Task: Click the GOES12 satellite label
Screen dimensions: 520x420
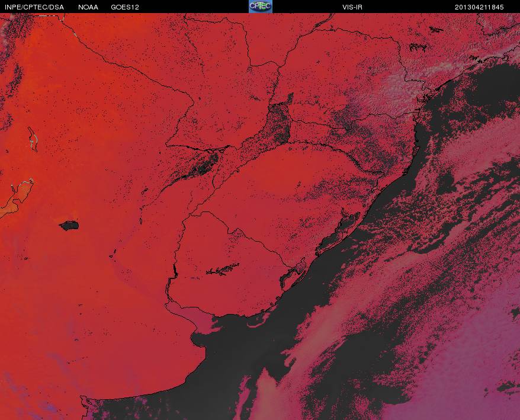Action: click(125, 7)
